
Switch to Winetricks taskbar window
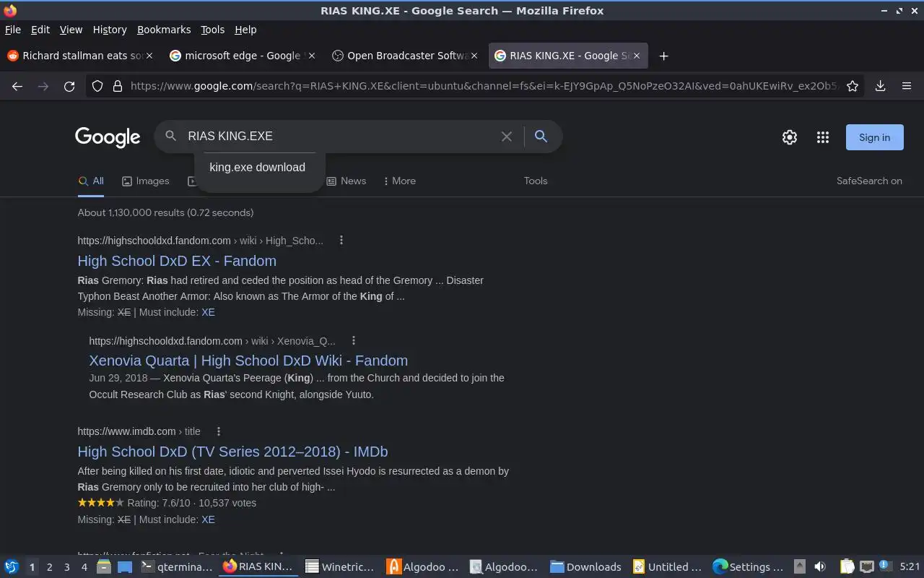coord(339,567)
